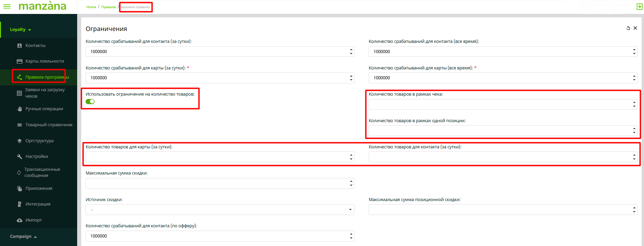The width and height of the screenshot is (644, 246).
Task: Expand the Campaign sidebar section
Action: coord(23,236)
